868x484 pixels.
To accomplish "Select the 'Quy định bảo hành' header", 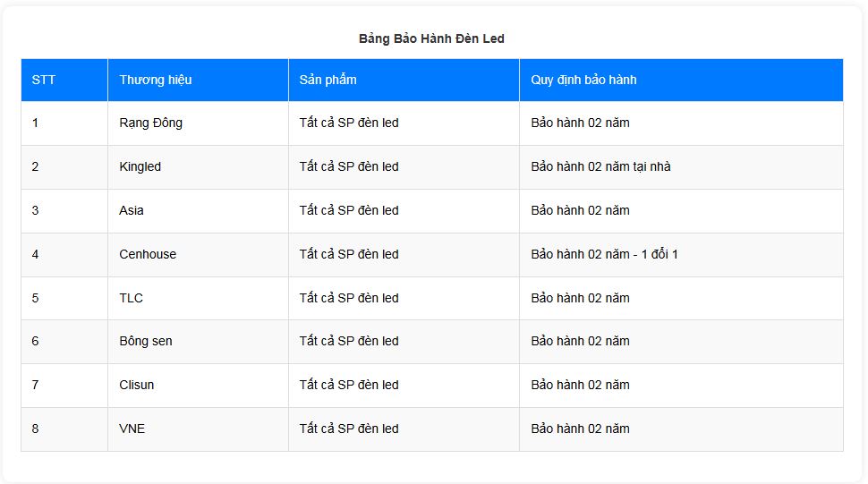I will pos(583,80).
